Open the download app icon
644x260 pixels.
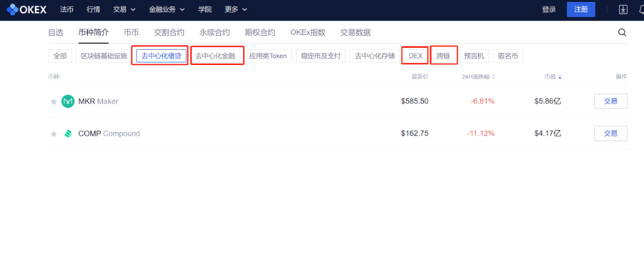622,10
